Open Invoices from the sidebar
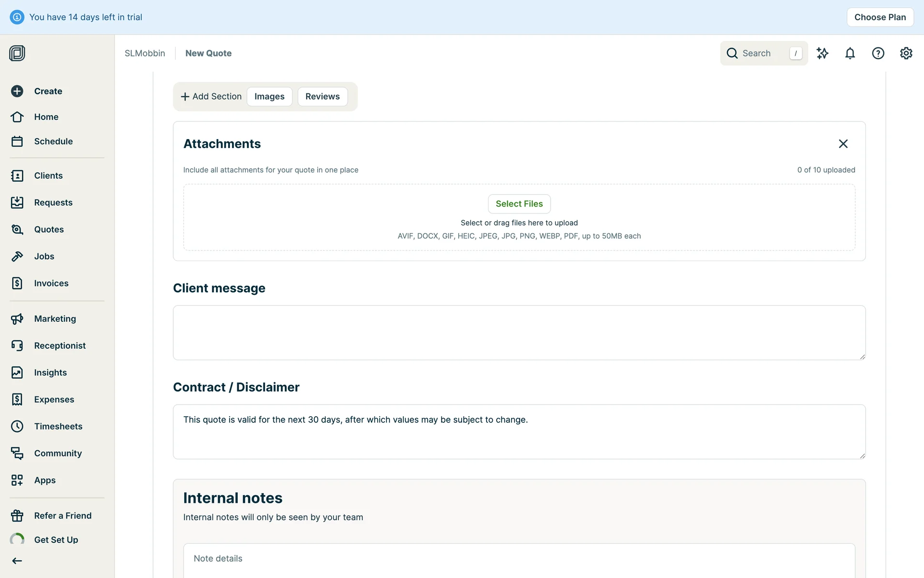Image resolution: width=924 pixels, height=578 pixels. 51,284
